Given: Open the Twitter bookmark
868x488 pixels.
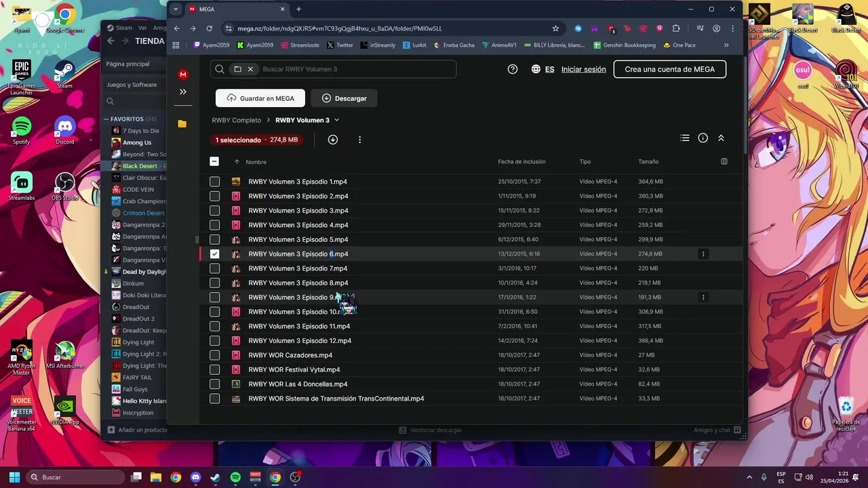Looking at the screenshot, I should [x=340, y=45].
